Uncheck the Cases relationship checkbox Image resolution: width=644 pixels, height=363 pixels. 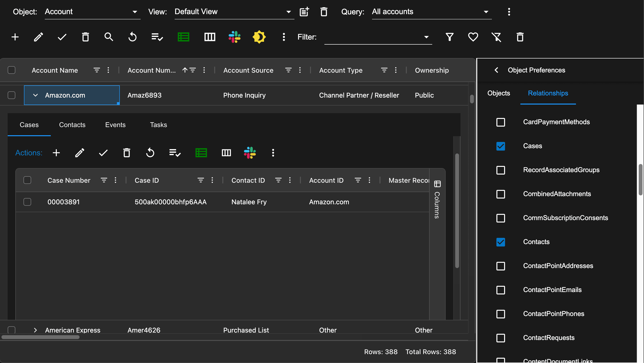(x=500, y=146)
